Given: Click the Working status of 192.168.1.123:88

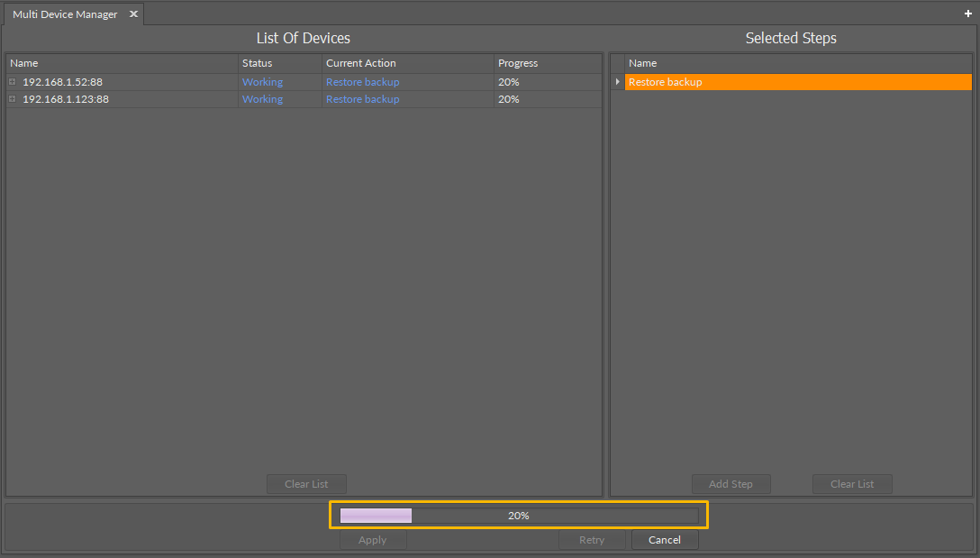Looking at the screenshot, I should click(262, 99).
